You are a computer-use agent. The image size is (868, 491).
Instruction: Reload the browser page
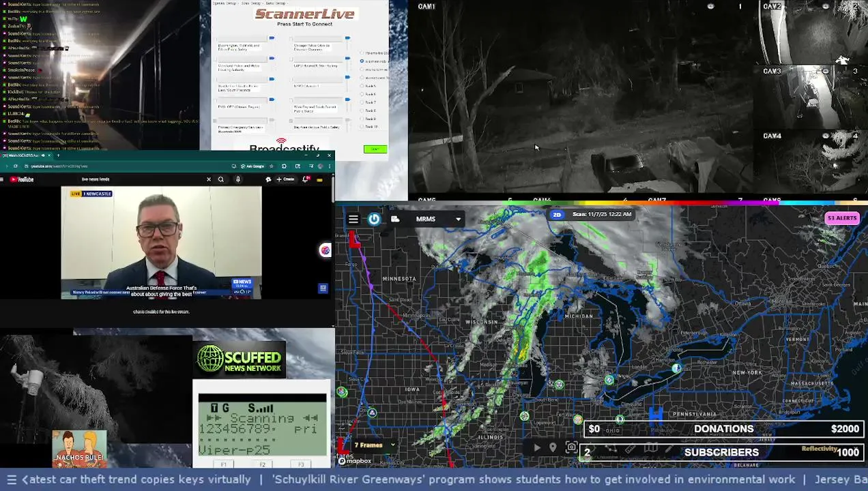(x=16, y=166)
